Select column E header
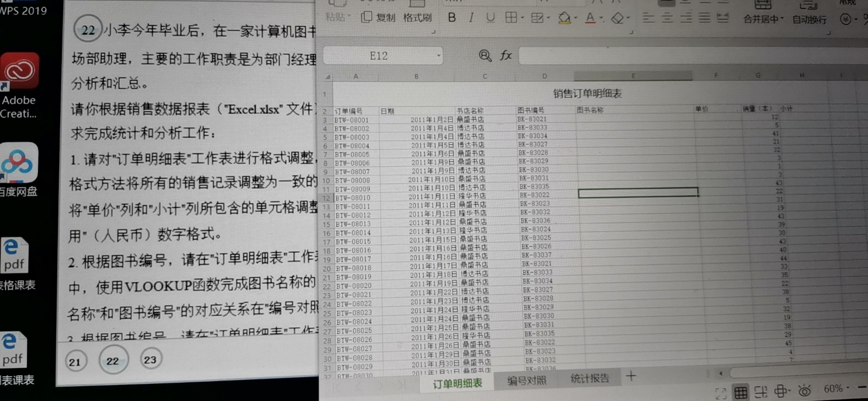The image size is (868, 401). click(x=633, y=76)
